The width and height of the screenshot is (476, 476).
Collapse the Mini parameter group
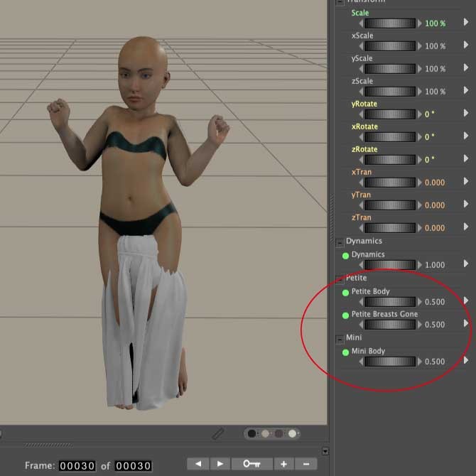[340, 338]
